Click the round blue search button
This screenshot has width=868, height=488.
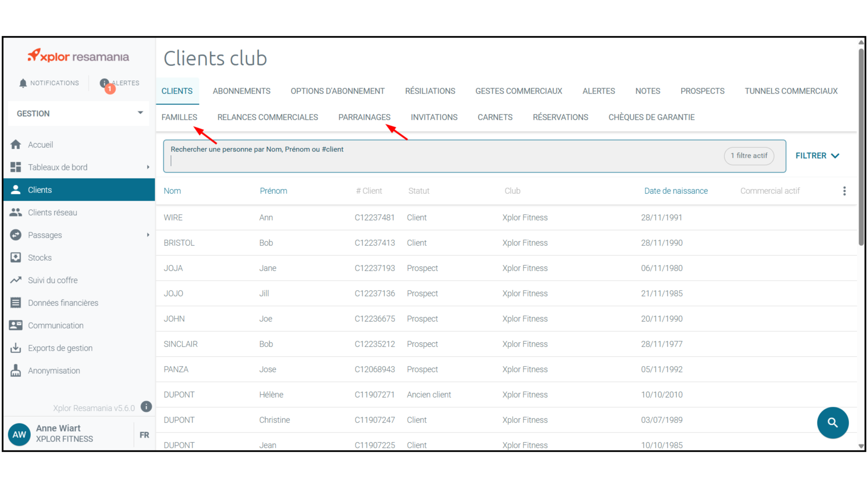(x=832, y=422)
